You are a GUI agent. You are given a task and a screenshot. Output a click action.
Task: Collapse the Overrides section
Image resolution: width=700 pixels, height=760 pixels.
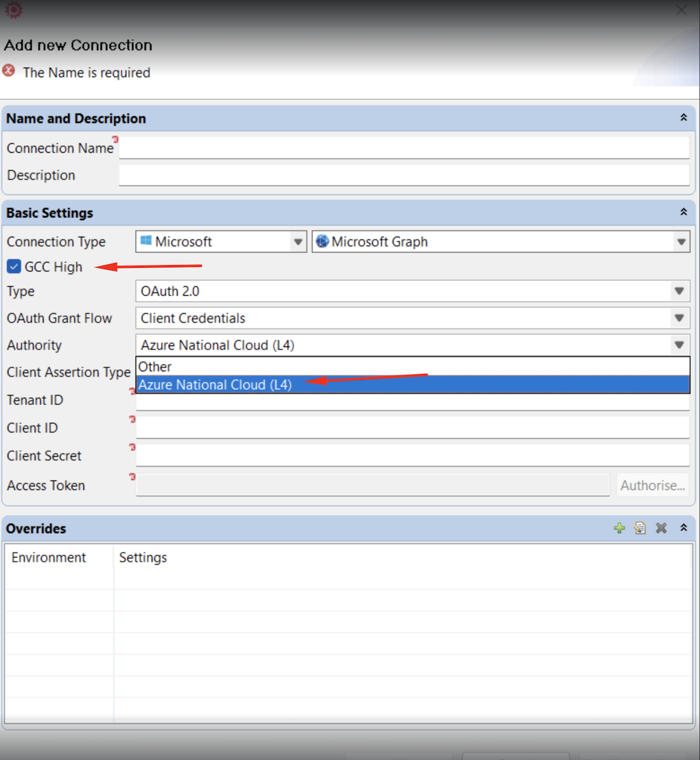pos(683,528)
